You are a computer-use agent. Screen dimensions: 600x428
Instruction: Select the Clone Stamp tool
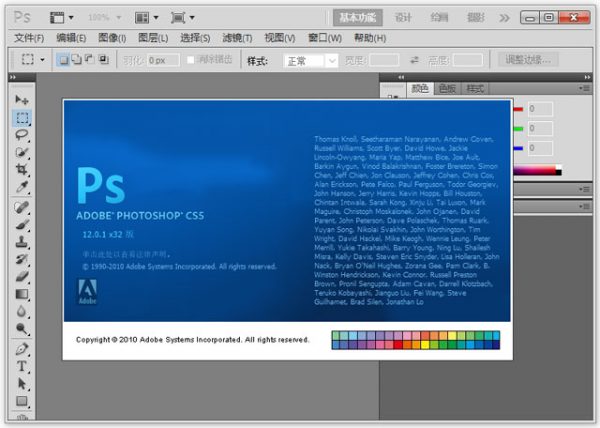coord(22,241)
